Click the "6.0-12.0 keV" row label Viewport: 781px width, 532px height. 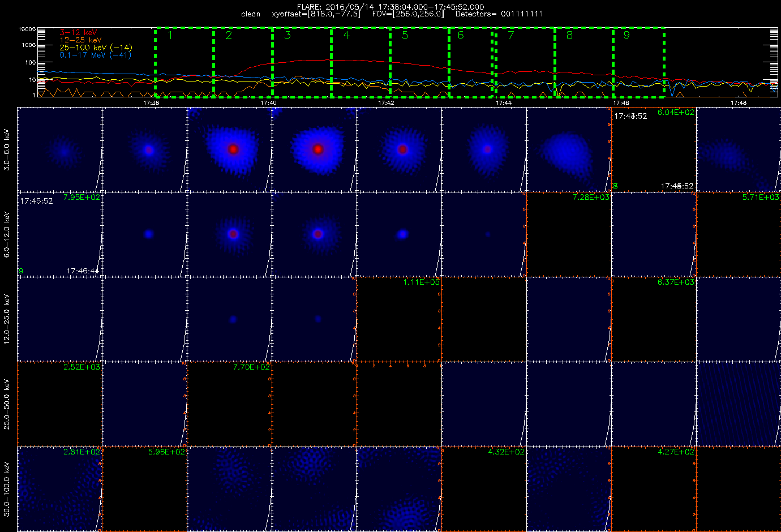pos(7,234)
